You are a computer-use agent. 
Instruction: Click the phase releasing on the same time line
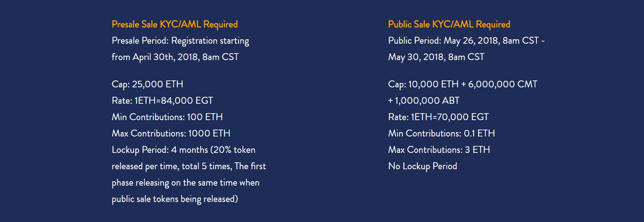click(186, 183)
